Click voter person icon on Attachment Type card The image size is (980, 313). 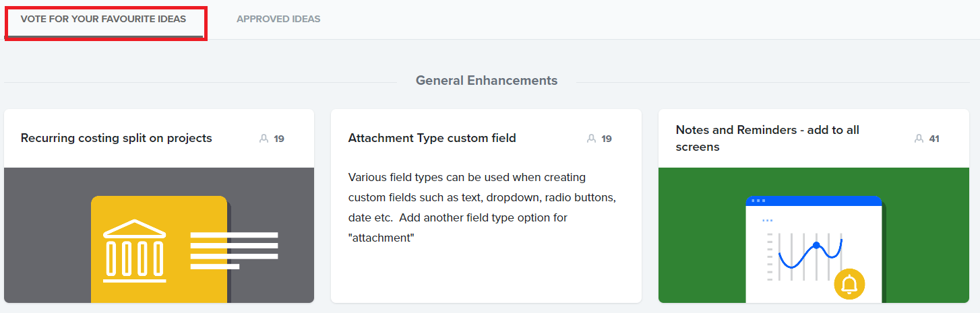pos(591,139)
